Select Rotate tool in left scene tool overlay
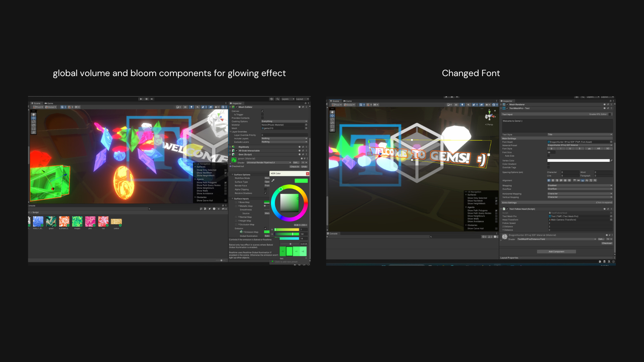Viewport: 644px width, 362px height. (34, 122)
